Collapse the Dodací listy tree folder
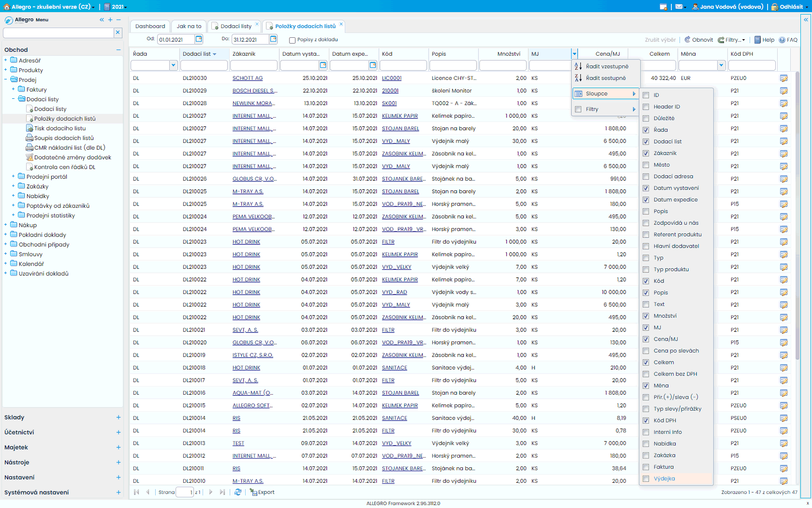The image size is (812, 508). click(x=13, y=99)
